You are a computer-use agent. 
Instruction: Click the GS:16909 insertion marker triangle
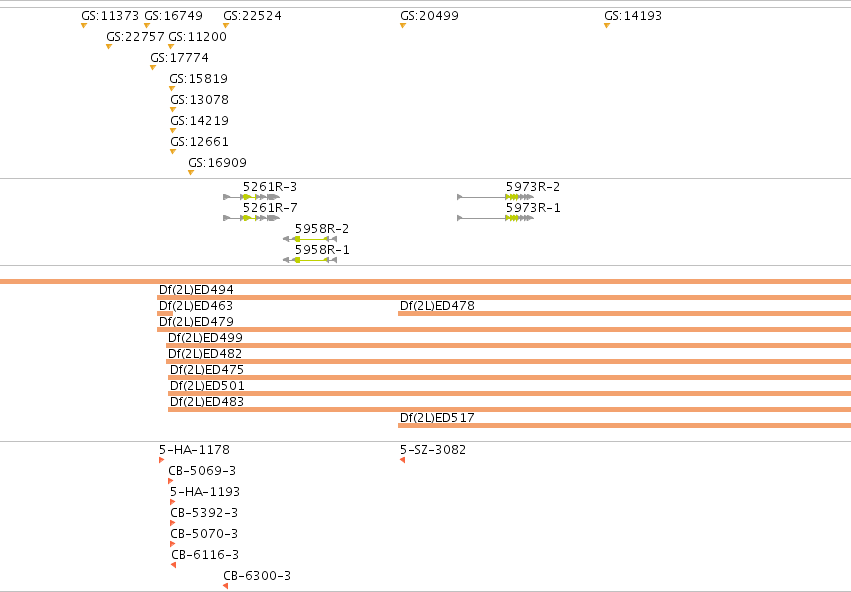pos(191,173)
